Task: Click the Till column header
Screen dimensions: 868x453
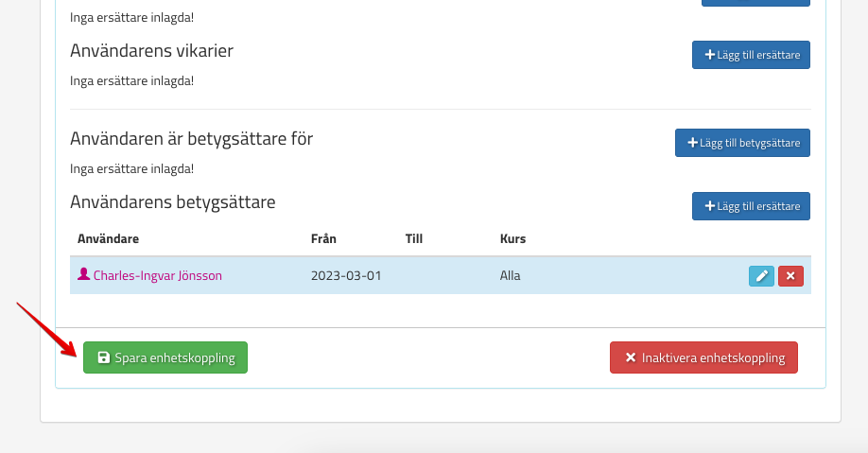Action: [x=414, y=239]
